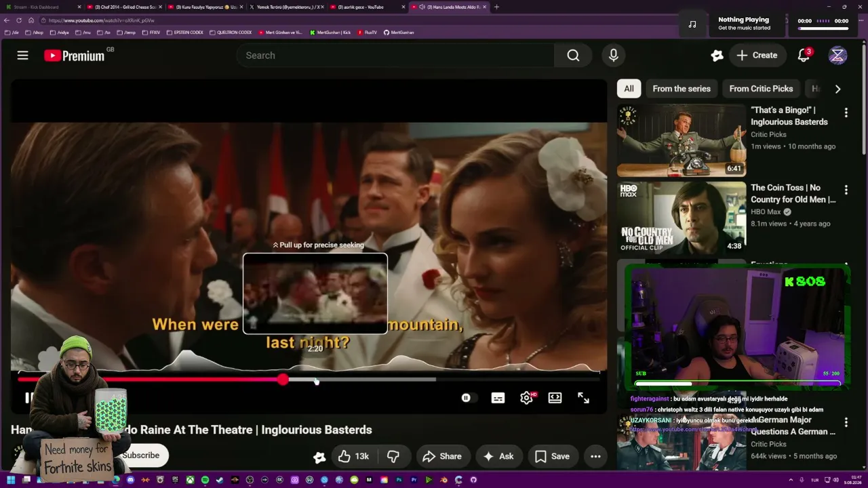Click the red playhead on the progress bar
868x488 pixels.
[283, 380]
